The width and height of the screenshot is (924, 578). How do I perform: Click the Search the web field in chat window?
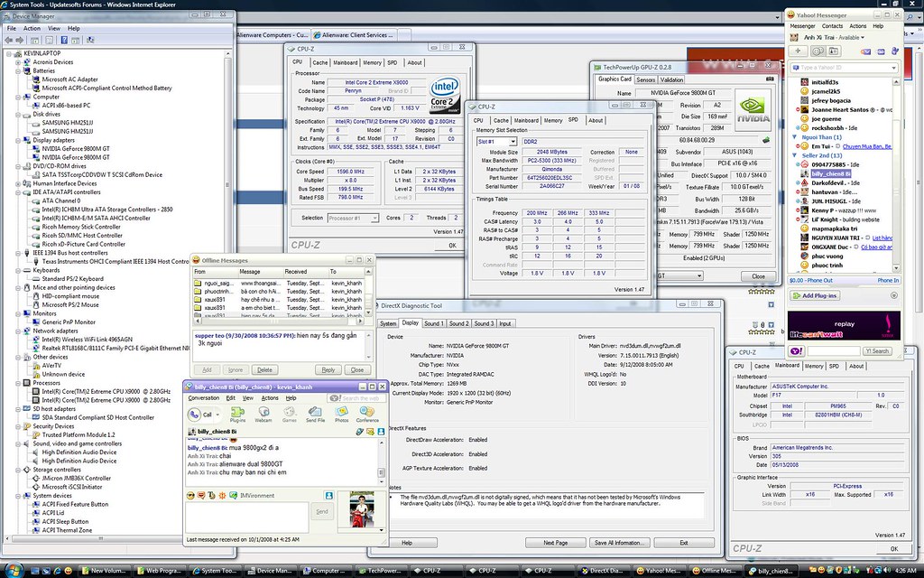(357, 398)
